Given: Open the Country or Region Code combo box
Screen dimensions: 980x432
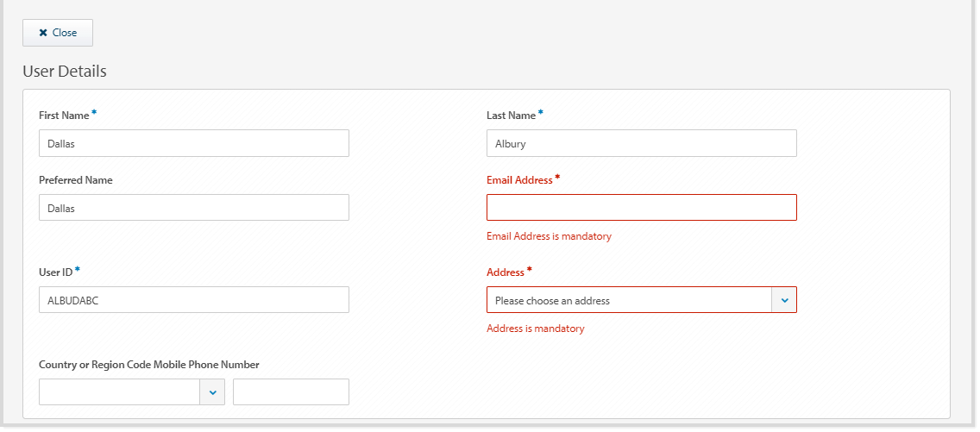Looking at the screenshot, I should point(120,391).
